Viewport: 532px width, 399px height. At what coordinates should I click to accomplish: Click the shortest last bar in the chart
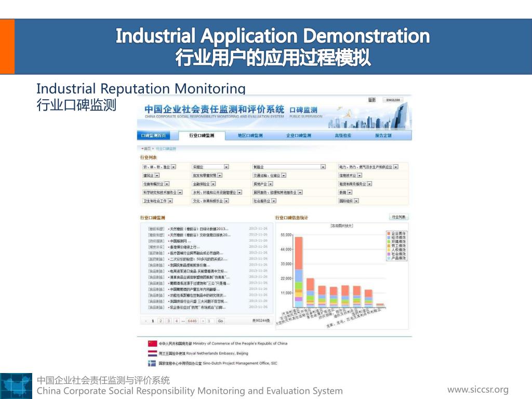point(380,305)
